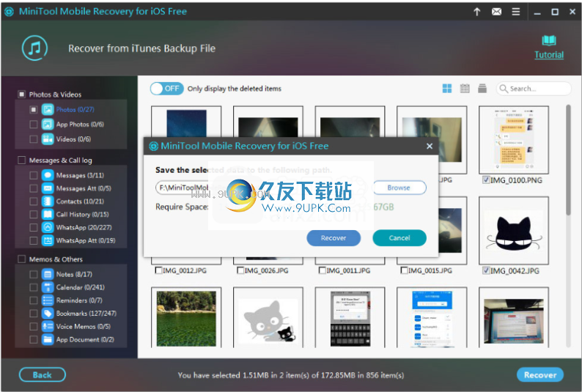The height and width of the screenshot is (392, 582).
Task: Toggle Only display the deleted items switch
Action: click(166, 89)
